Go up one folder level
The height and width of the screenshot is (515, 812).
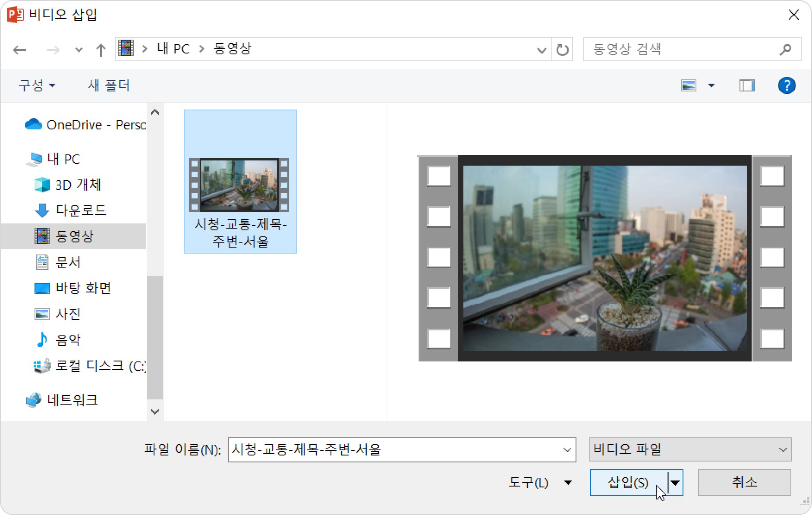click(101, 50)
